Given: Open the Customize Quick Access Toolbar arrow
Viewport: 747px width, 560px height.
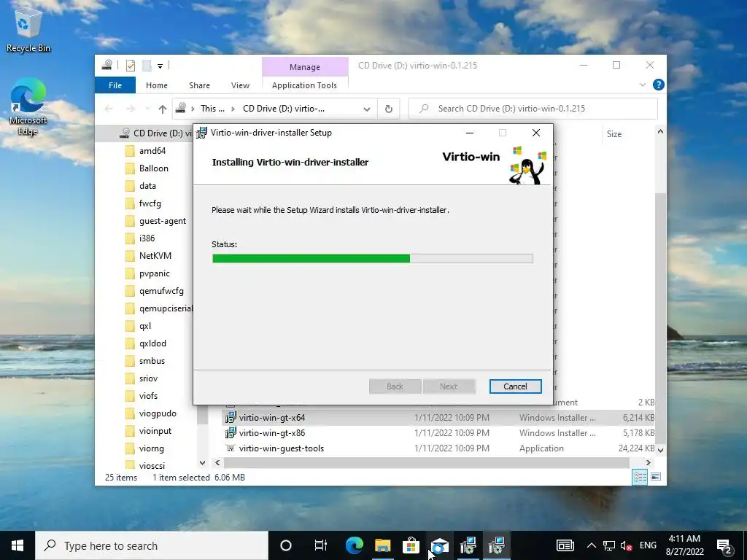Looking at the screenshot, I should [160, 66].
